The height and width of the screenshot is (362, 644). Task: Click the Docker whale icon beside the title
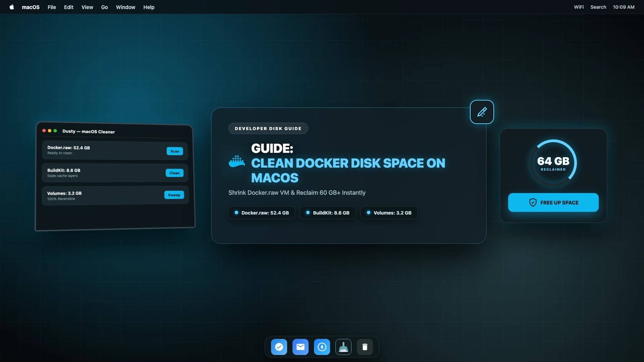[x=237, y=162]
